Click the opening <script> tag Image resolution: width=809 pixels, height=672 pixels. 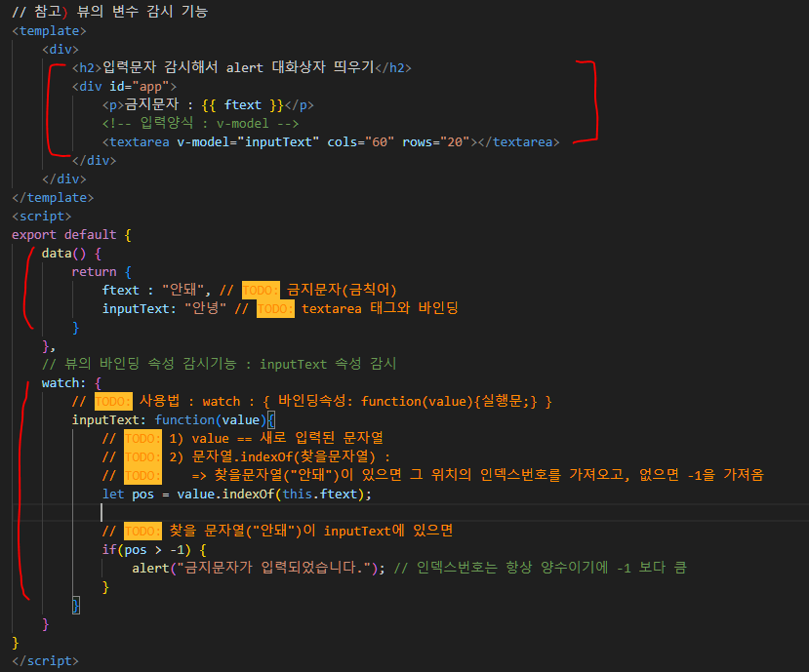click(x=41, y=217)
